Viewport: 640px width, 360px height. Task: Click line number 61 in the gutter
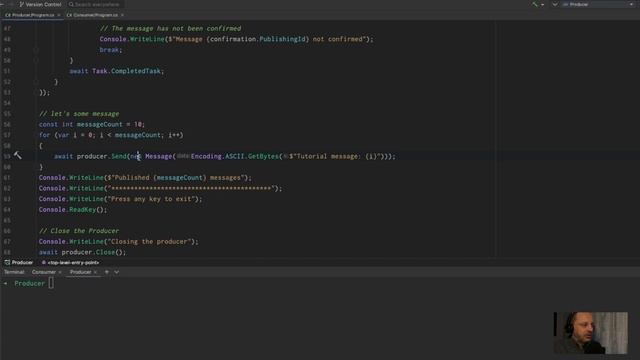[x=7, y=178]
